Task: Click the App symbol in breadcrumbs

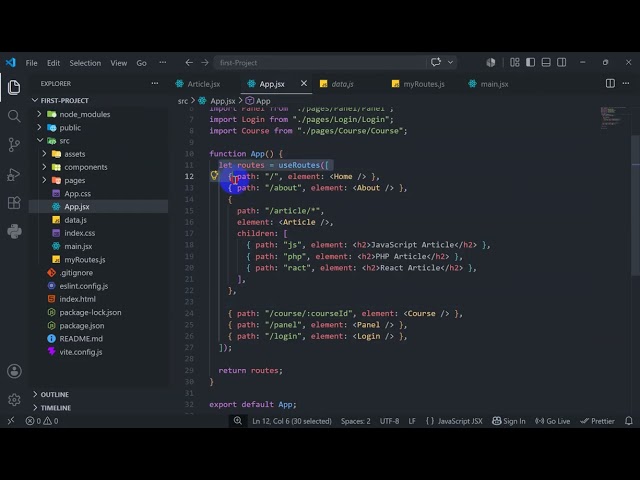Action: coord(258,100)
